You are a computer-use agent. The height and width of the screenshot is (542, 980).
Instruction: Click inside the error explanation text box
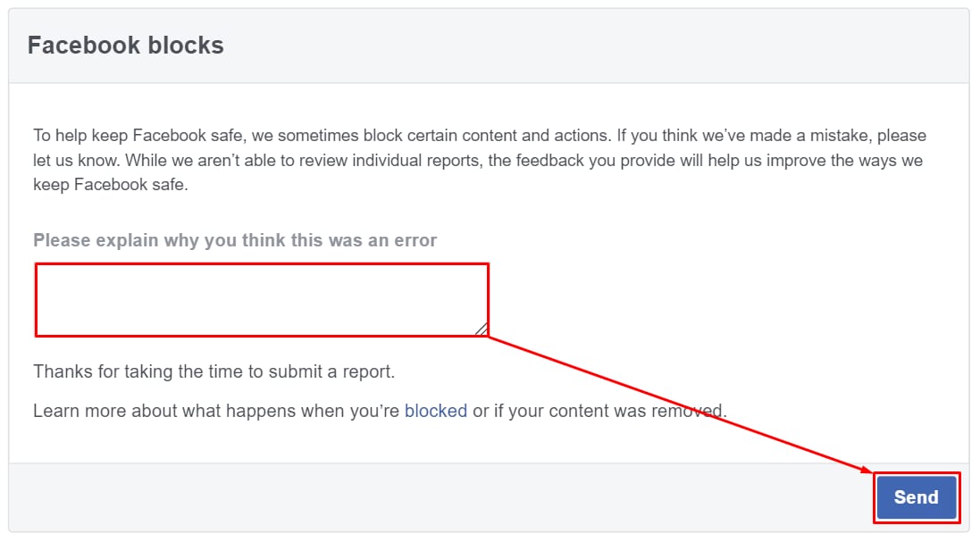(x=261, y=297)
